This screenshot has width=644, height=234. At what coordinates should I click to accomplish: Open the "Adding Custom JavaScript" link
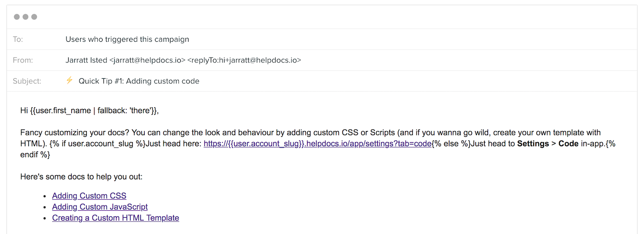coord(100,207)
